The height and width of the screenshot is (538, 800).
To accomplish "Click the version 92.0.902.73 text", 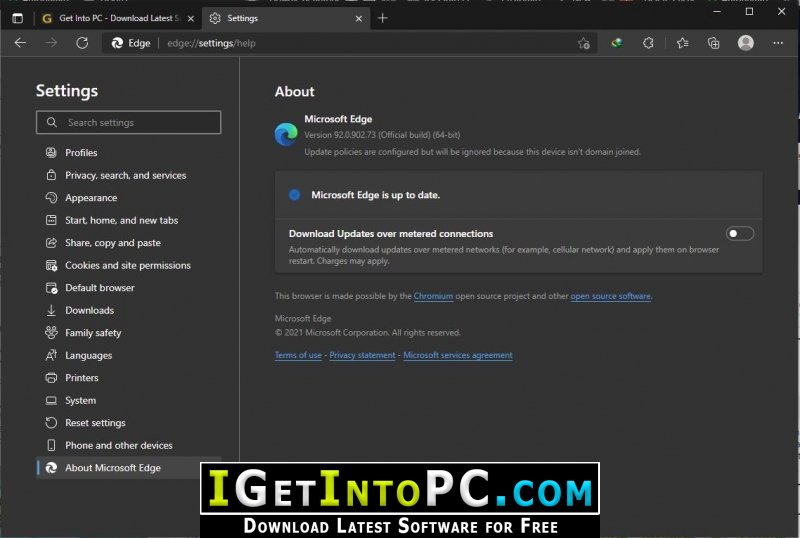I will [x=382, y=135].
